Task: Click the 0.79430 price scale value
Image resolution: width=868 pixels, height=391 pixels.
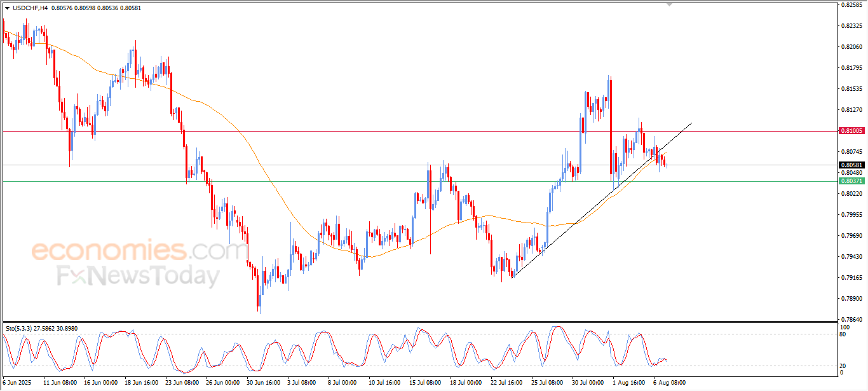Action: coord(850,257)
